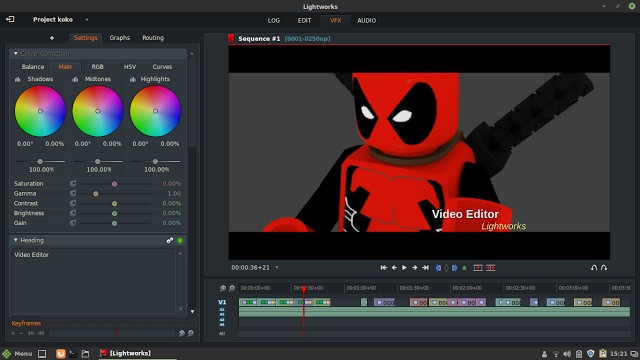Image resolution: width=640 pixels, height=360 pixels.
Task: Exit the project using the top-left icon
Action: (x=10, y=19)
